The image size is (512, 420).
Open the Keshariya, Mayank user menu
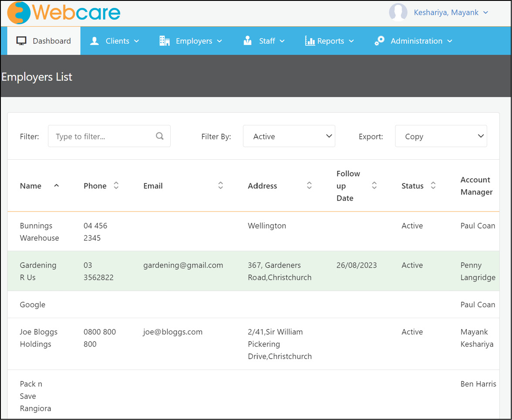click(451, 12)
